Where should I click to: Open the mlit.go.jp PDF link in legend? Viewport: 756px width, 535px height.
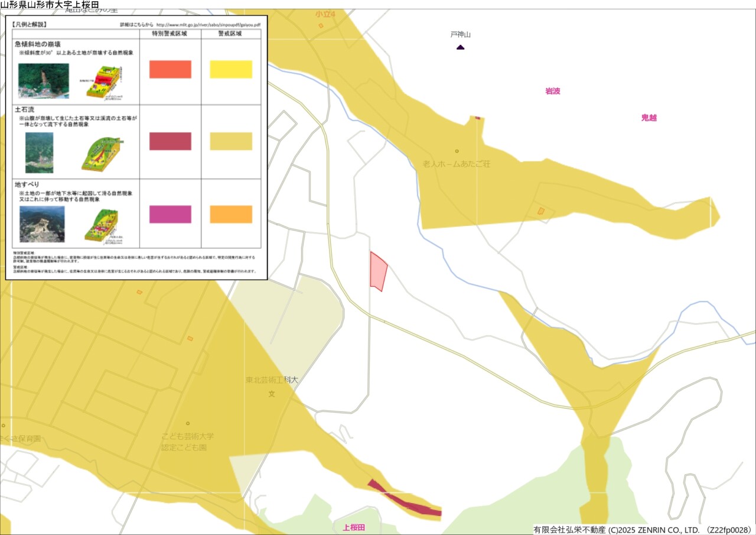coord(207,25)
